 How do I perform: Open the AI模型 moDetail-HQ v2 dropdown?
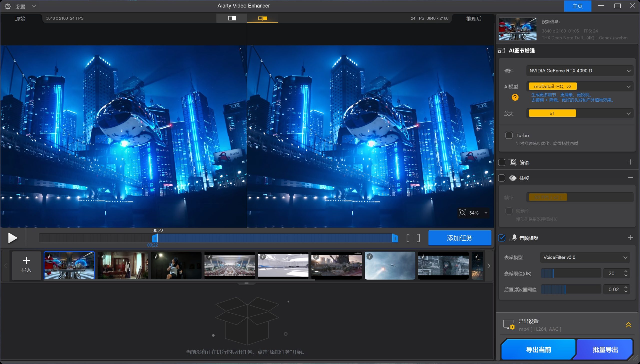point(579,86)
